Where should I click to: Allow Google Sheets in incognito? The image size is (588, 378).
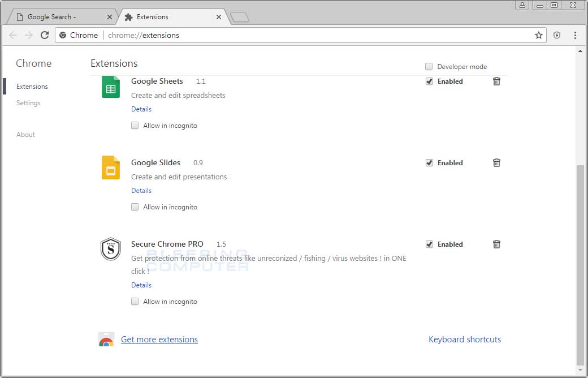tap(135, 126)
